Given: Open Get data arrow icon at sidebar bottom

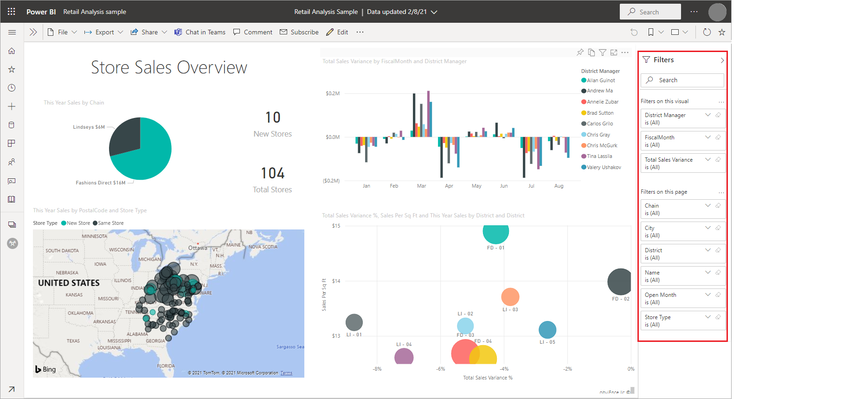Looking at the screenshot, I should [12, 389].
